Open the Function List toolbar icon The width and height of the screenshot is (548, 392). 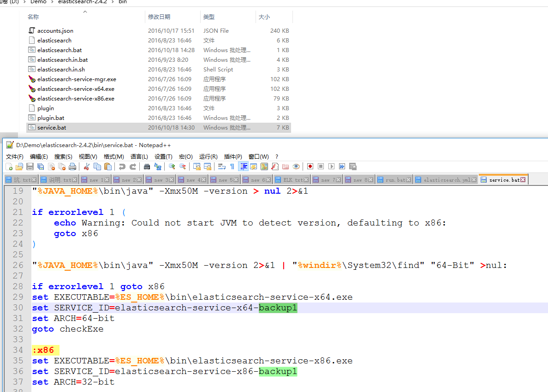point(275,166)
